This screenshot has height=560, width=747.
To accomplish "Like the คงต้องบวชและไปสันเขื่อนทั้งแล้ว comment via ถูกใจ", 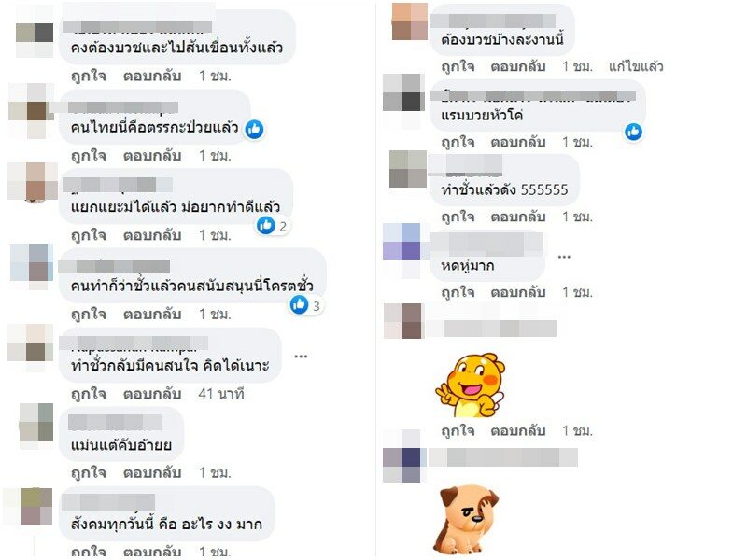I will coord(89,76).
